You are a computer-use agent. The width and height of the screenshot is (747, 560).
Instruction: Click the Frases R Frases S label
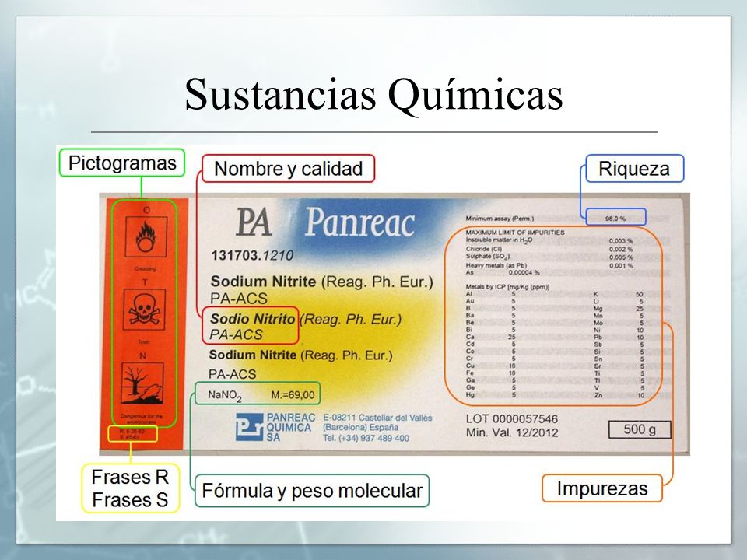130,488
